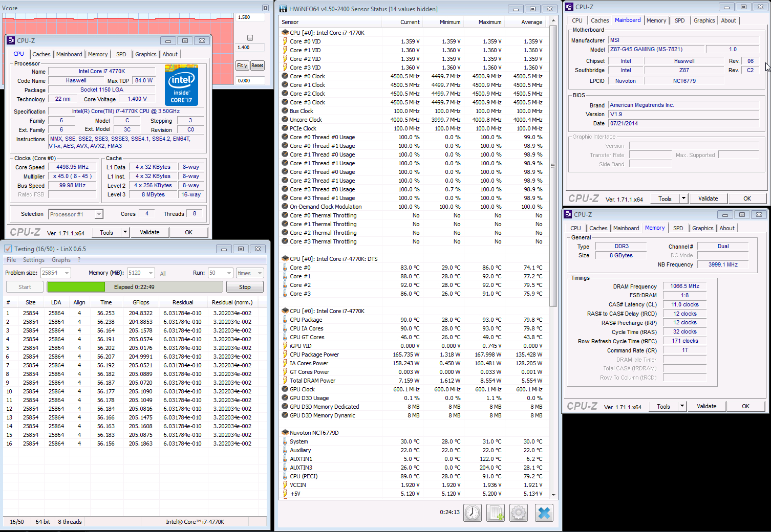Screen dimensions: 771x532
Task: Expand the Tools arrow in the CPU-Z Mainboard window
Action: coord(683,198)
